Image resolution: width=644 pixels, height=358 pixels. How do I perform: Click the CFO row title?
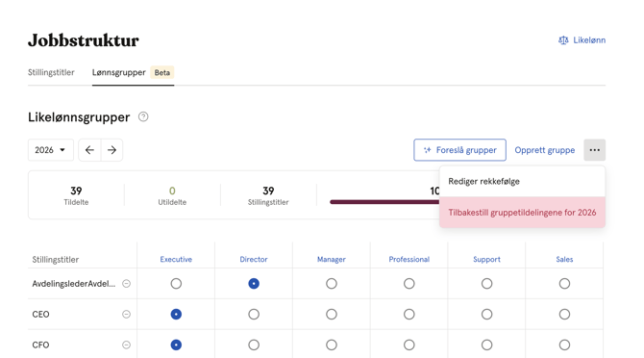click(40, 345)
